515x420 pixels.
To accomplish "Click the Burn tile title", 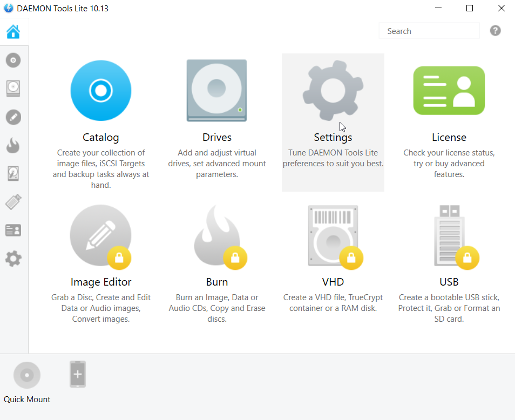I will click(x=217, y=282).
